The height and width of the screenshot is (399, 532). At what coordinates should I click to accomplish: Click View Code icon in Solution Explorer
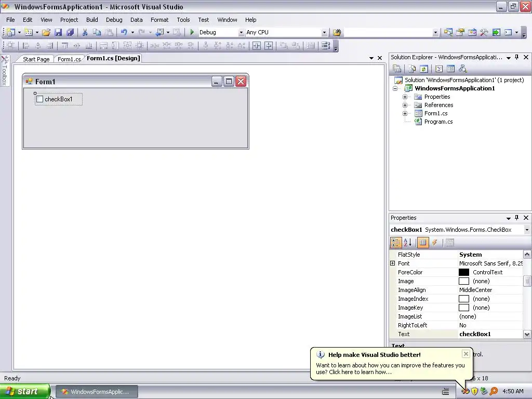[438, 69]
